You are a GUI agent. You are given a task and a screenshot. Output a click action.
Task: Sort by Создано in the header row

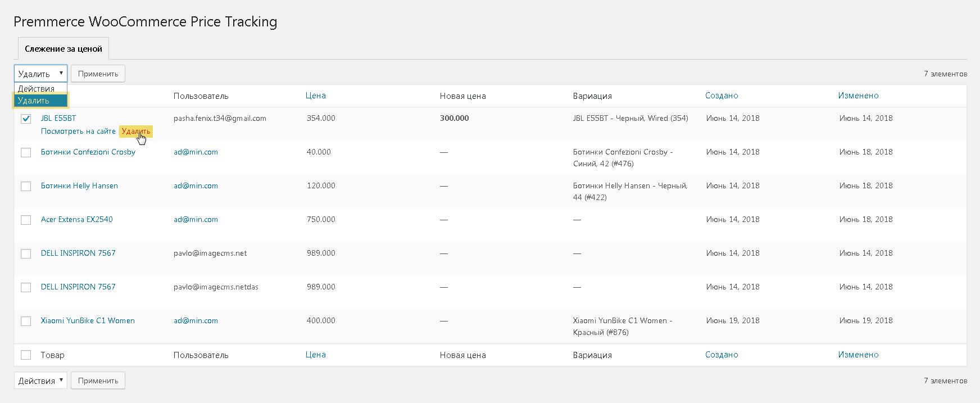click(x=722, y=96)
